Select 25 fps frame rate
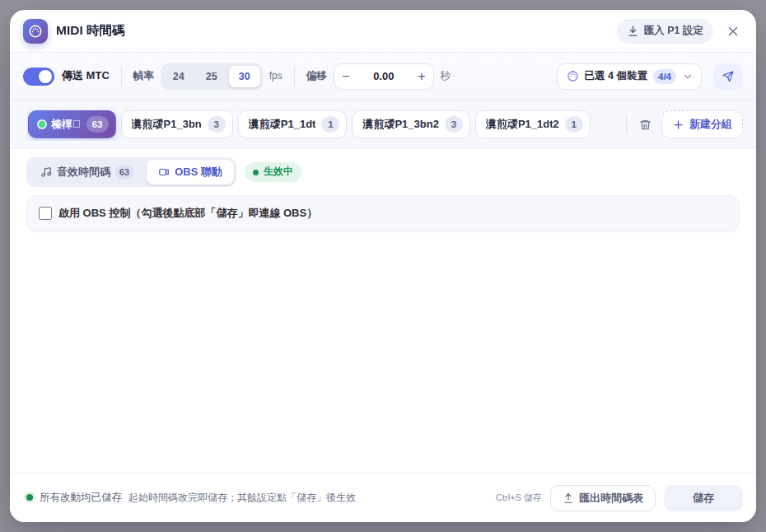This screenshot has height=532, width=766. coord(211,77)
